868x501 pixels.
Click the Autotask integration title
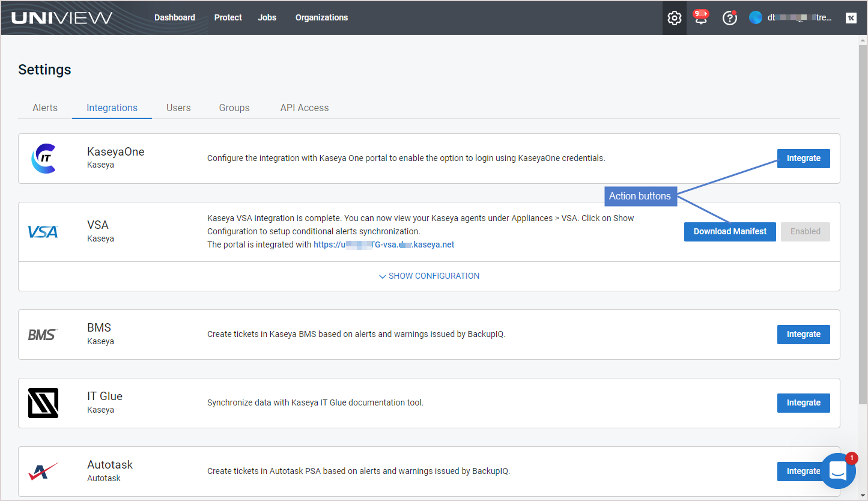coord(110,465)
